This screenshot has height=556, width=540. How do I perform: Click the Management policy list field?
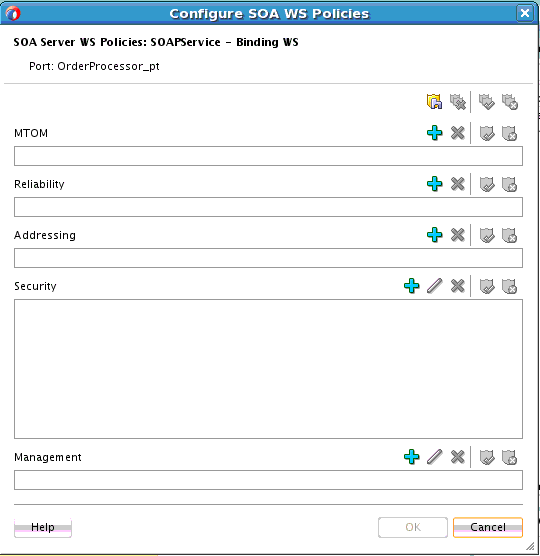click(x=268, y=480)
